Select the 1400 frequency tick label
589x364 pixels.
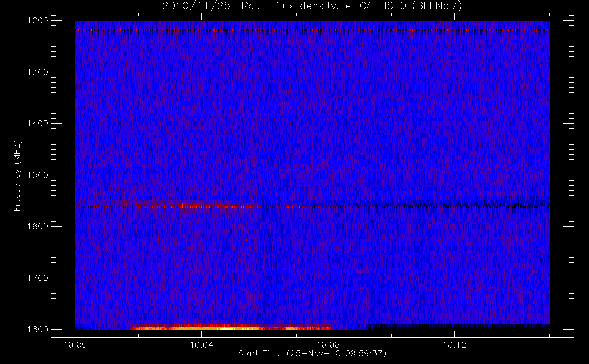tap(38, 123)
